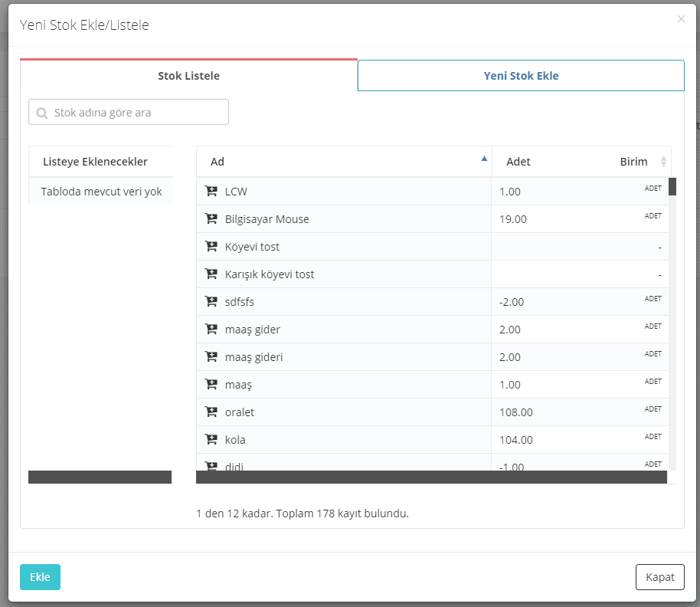Click the search magnifier icon

[x=42, y=113]
